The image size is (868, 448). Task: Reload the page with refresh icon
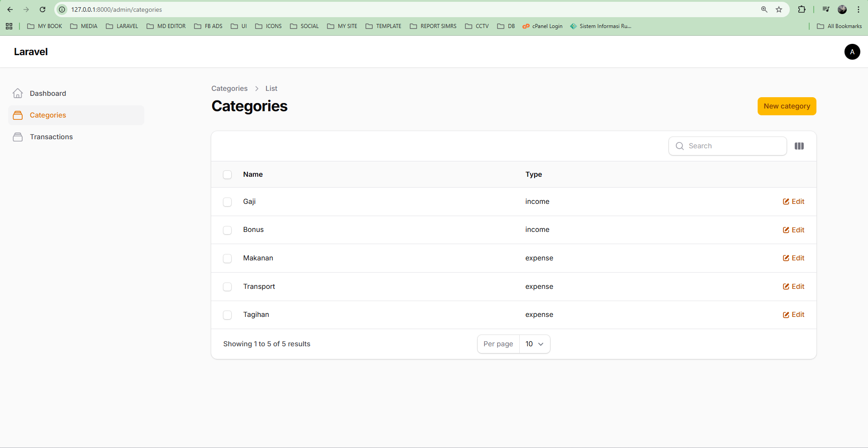[x=43, y=9]
